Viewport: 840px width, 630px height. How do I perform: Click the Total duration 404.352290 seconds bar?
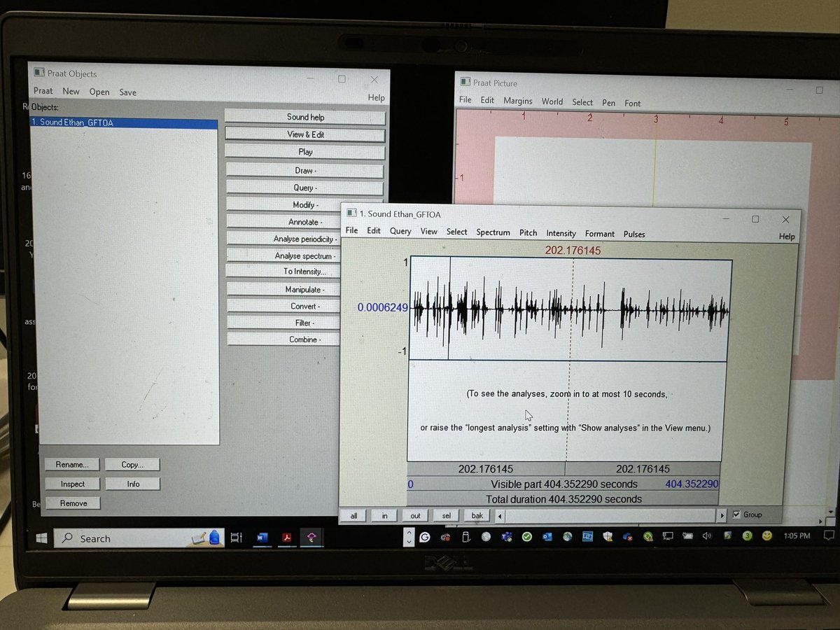563,499
